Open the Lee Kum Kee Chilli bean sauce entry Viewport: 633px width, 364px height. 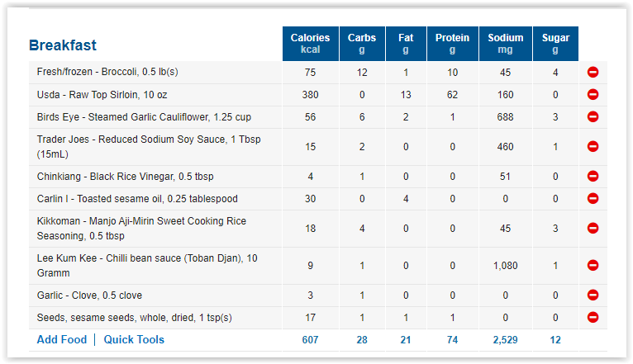147,265
